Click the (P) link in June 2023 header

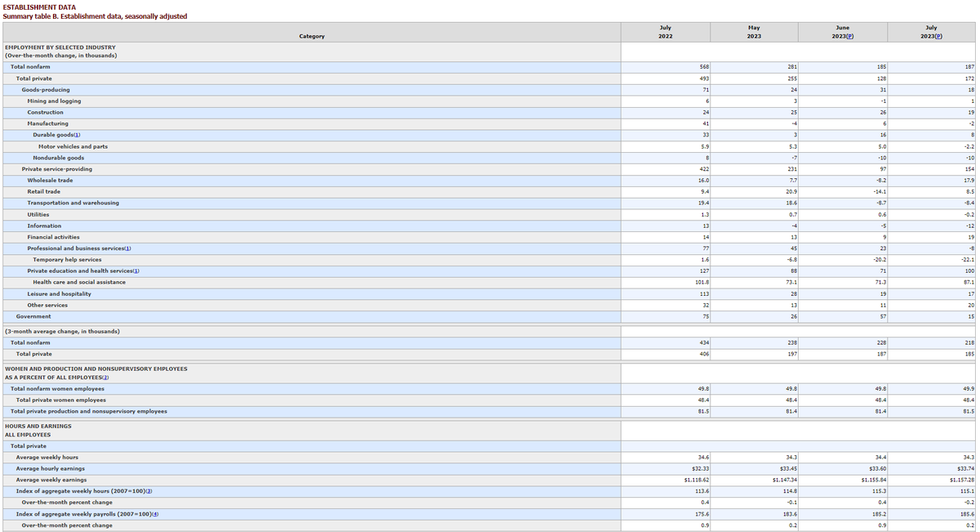pyautogui.click(x=849, y=36)
